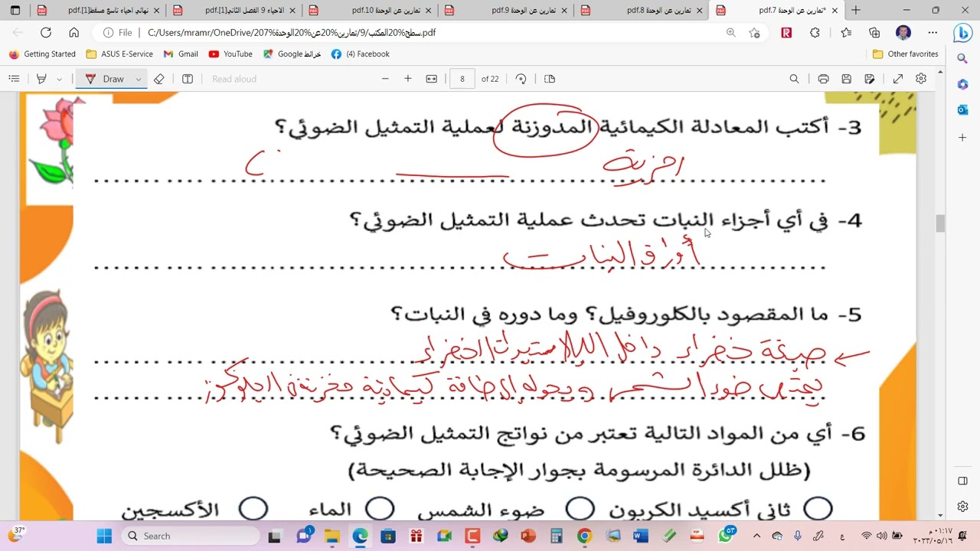Go to the browser home page

point(73,33)
